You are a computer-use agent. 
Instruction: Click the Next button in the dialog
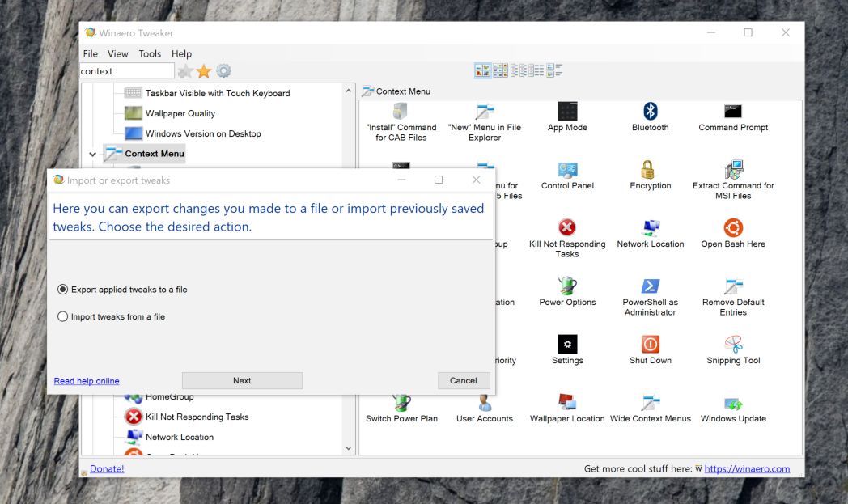tap(242, 381)
